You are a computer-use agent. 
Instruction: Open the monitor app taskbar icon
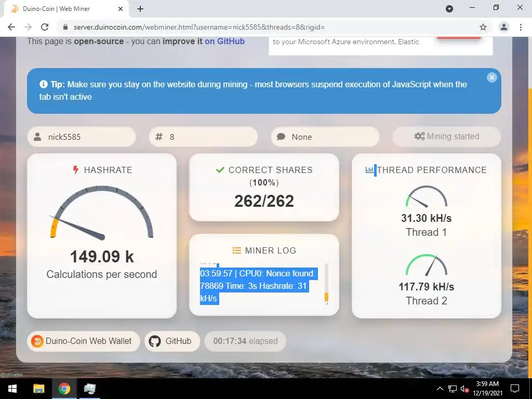tap(89, 389)
